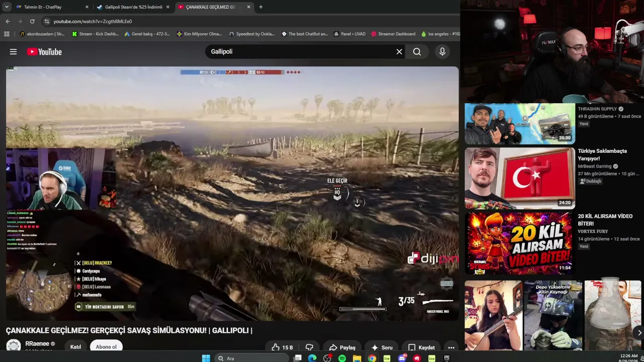Screen dimensions: 644x362
Task: Open Spotify from the taskbar
Action: coord(342,358)
